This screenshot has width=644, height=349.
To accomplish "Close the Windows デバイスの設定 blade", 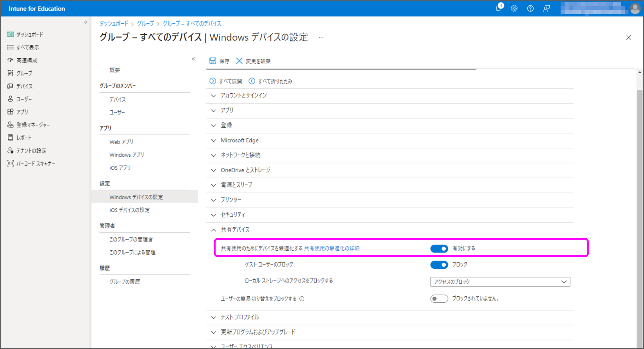I will point(628,37).
